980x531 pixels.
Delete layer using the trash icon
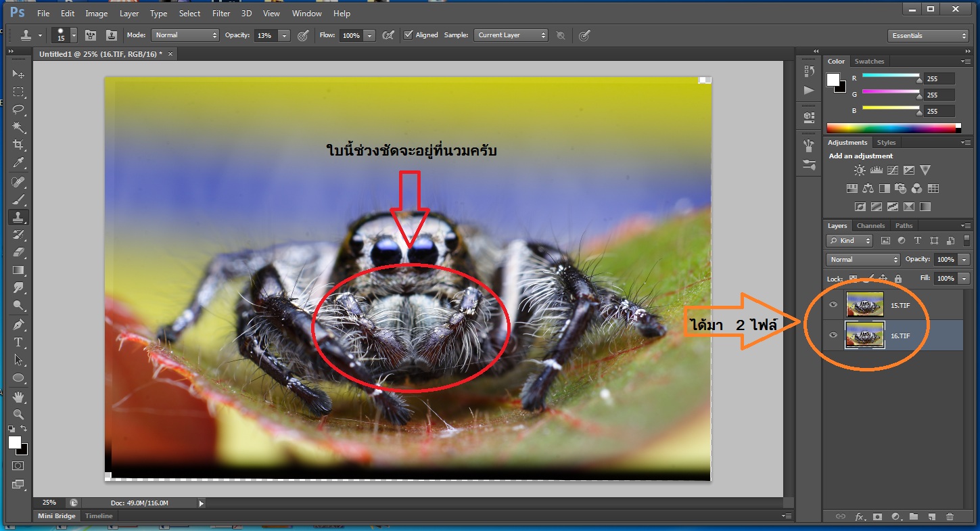tap(950, 516)
